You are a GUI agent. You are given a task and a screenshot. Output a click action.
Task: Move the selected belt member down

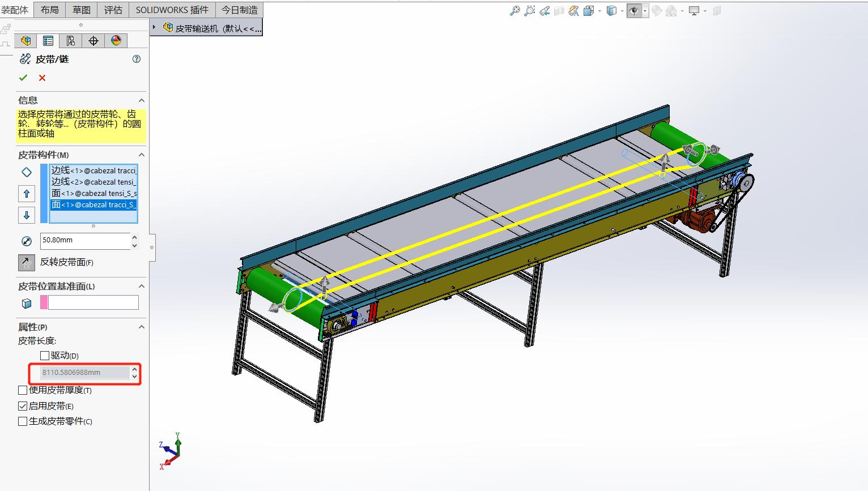click(x=27, y=215)
